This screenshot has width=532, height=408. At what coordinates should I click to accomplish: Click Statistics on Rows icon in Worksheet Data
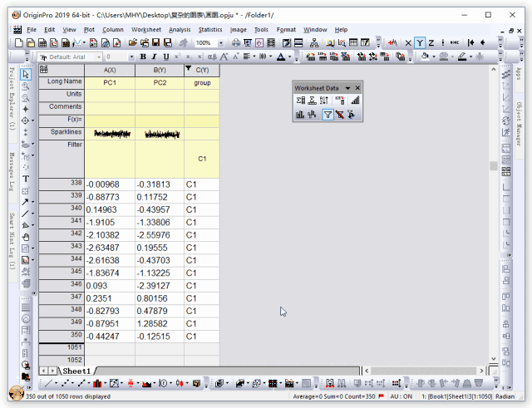coord(313,101)
